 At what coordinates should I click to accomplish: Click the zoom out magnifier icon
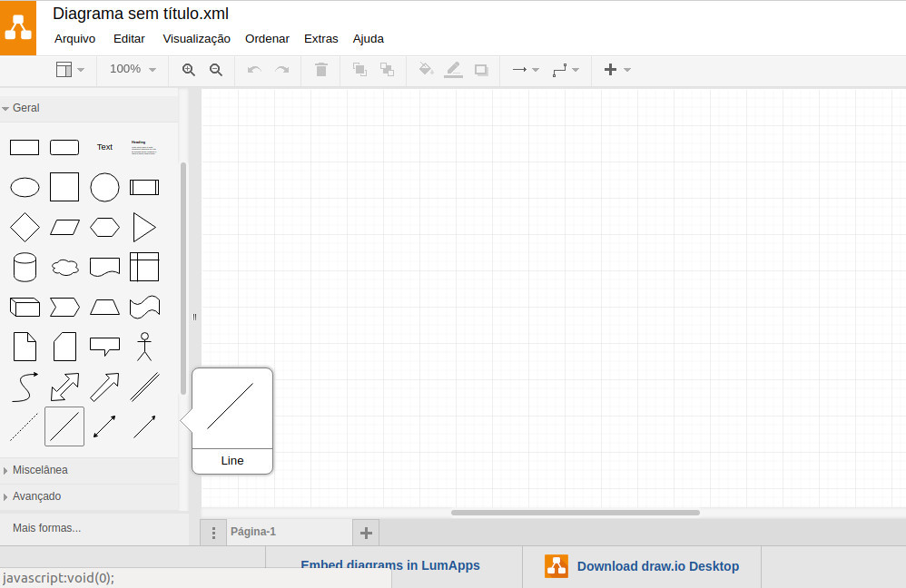(216, 70)
